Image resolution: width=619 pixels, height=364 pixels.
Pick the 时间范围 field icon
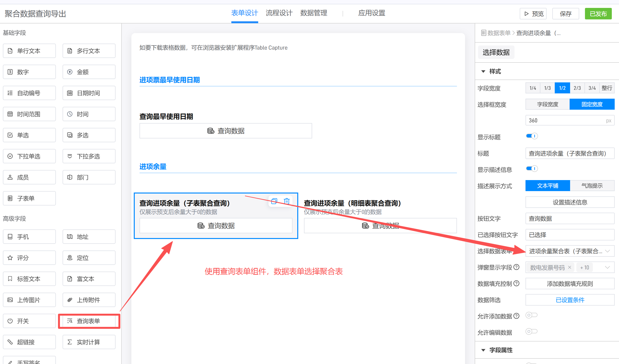click(x=10, y=114)
